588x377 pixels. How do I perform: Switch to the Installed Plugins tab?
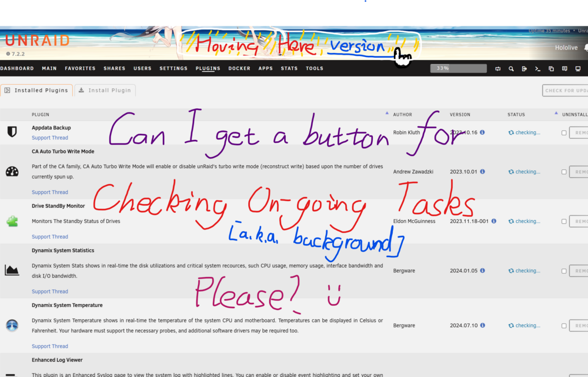[x=36, y=91]
